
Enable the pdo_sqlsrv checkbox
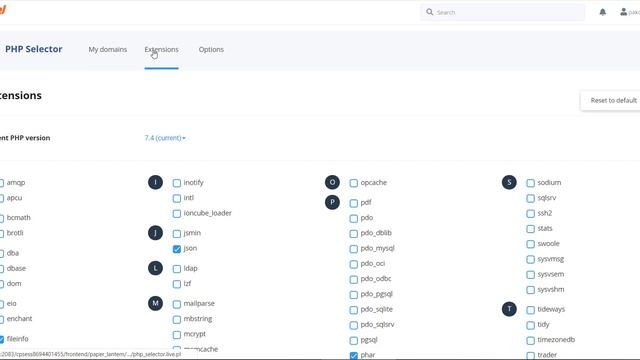coord(353,325)
